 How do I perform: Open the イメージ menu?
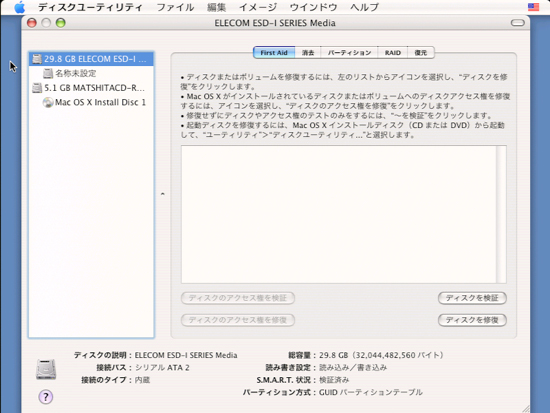[258, 7]
